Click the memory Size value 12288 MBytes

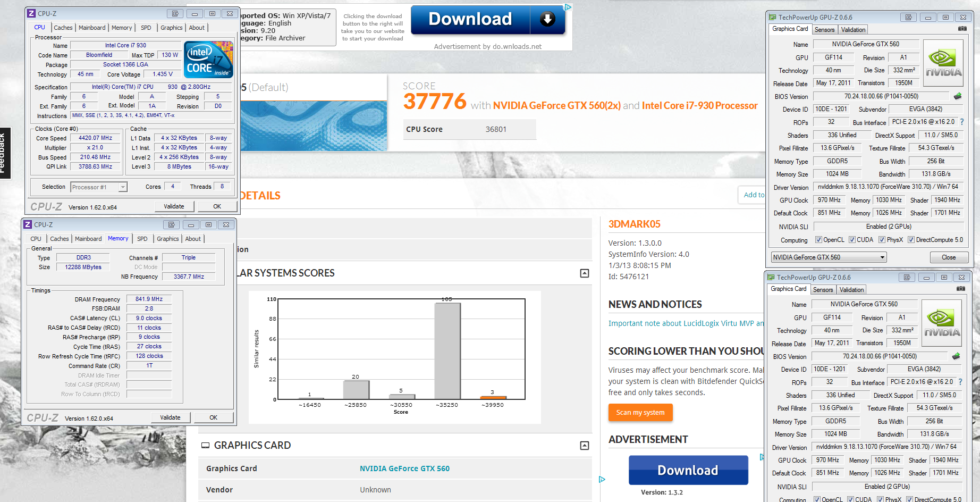tap(83, 267)
